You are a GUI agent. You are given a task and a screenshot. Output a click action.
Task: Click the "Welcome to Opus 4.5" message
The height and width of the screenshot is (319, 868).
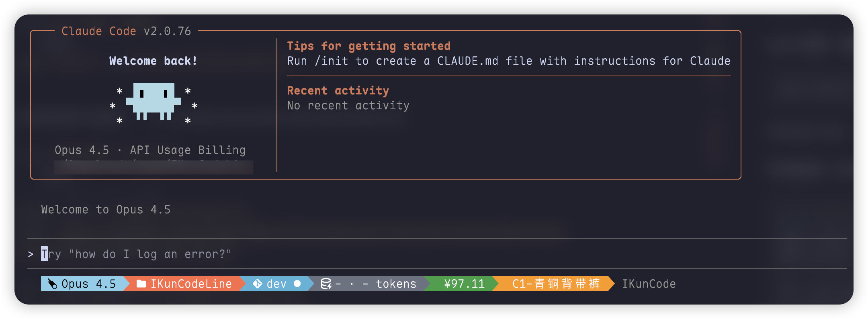(x=106, y=210)
